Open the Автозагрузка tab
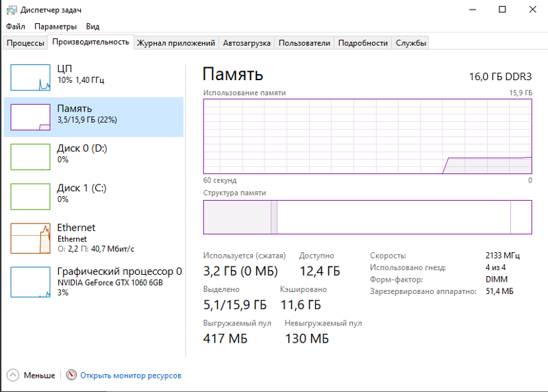The width and height of the screenshot is (548, 392). 247,43
